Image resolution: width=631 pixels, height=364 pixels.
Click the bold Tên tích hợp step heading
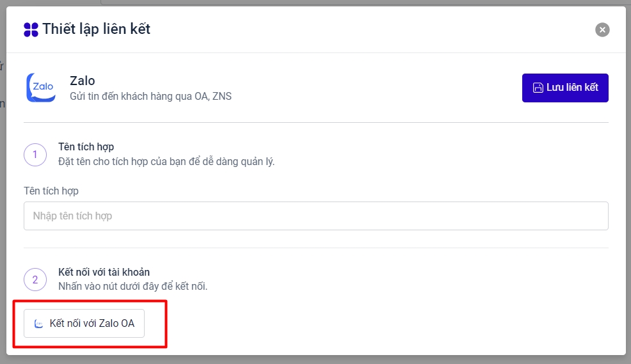(86, 147)
